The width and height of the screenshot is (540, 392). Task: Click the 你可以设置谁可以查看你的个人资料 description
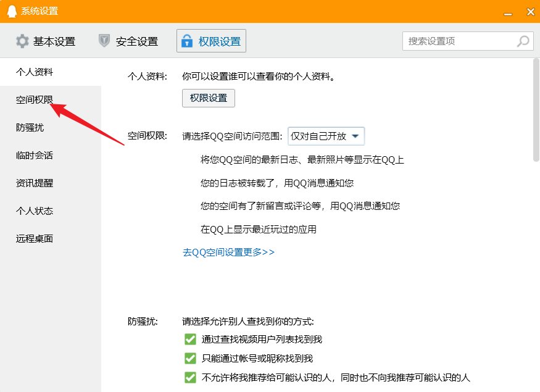point(259,76)
